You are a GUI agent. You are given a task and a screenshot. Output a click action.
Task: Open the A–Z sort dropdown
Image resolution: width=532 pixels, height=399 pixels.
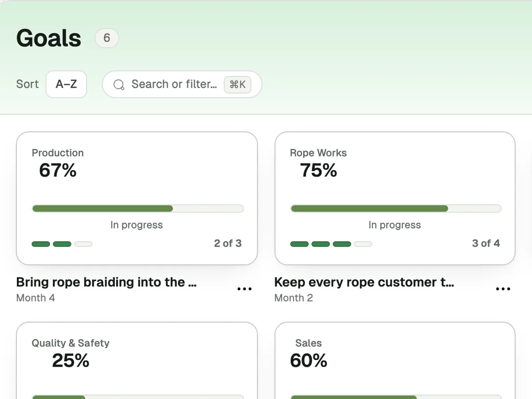pyautogui.click(x=66, y=84)
